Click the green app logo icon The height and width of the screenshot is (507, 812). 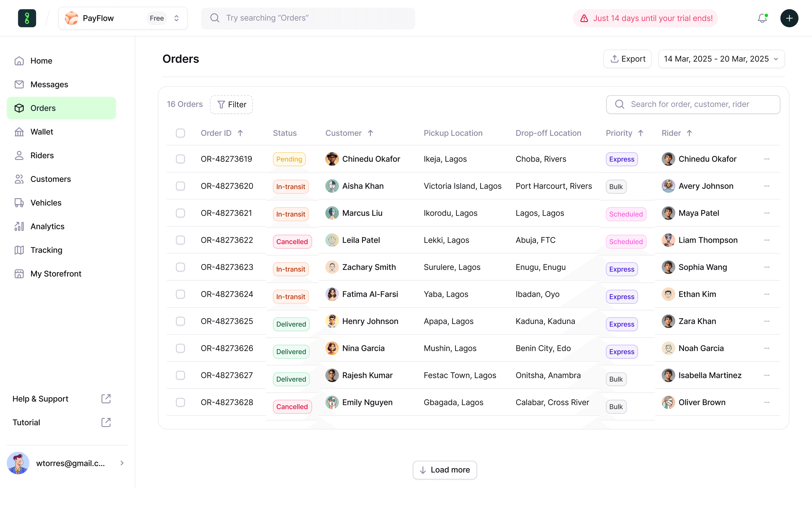27,18
